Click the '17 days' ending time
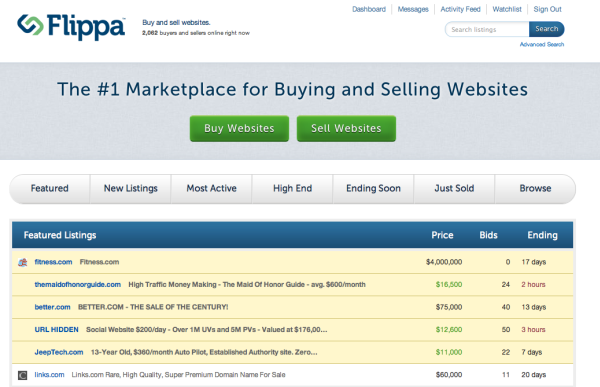 coord(533,262)
